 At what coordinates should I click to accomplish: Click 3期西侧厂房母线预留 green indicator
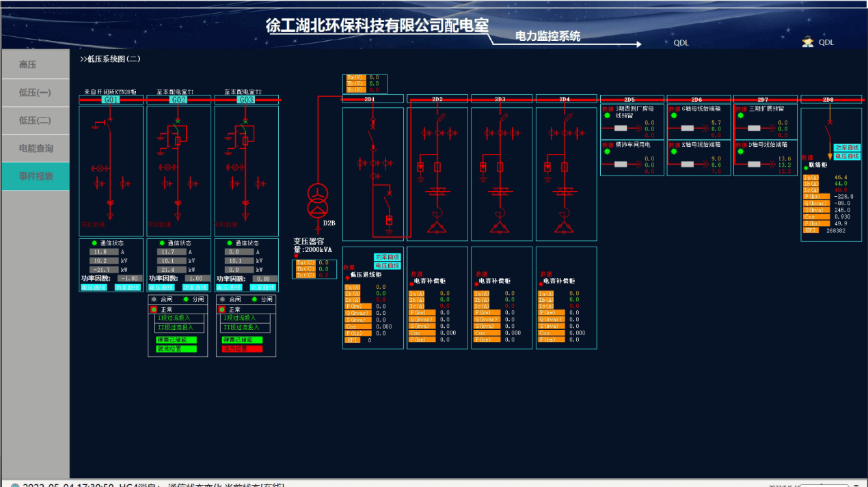coord(606,115)
